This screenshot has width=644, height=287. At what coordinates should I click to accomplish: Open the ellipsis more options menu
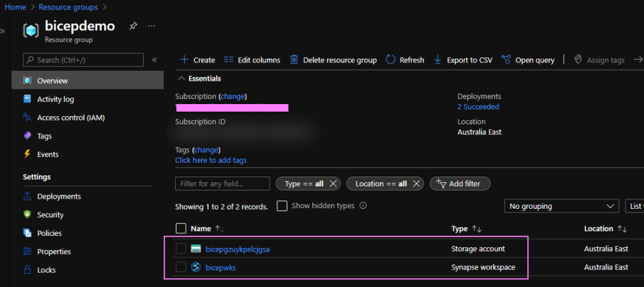pos(151,26)
